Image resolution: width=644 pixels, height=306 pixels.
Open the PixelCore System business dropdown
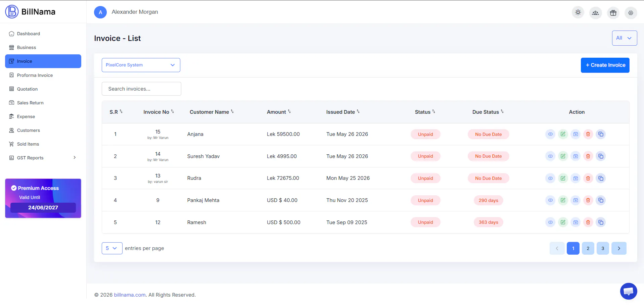point(141,65)
